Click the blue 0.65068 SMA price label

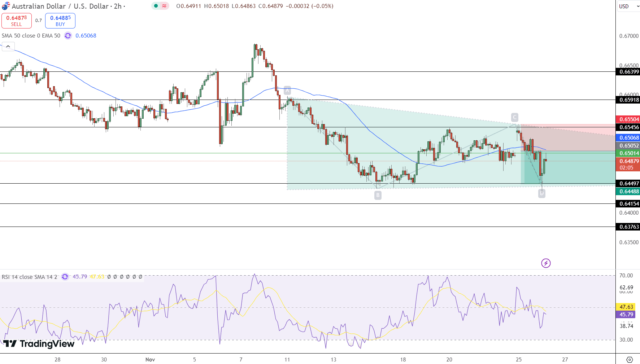(627, 138)
